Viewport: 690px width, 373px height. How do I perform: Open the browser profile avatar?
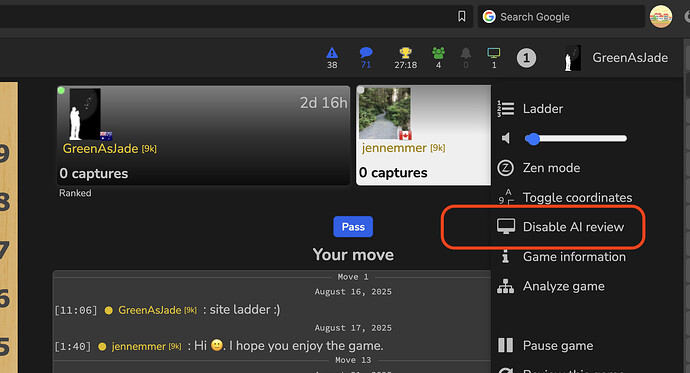coord(661,17)
